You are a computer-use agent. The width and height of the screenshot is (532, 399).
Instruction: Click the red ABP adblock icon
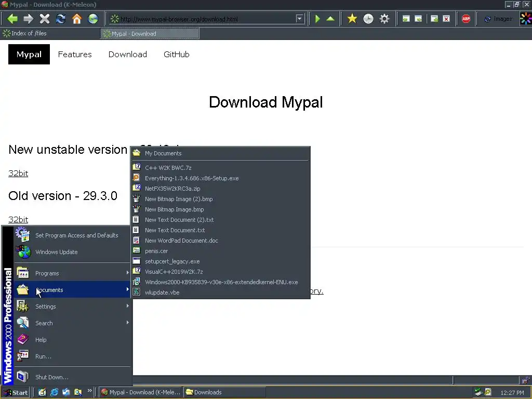pos(466,19)
